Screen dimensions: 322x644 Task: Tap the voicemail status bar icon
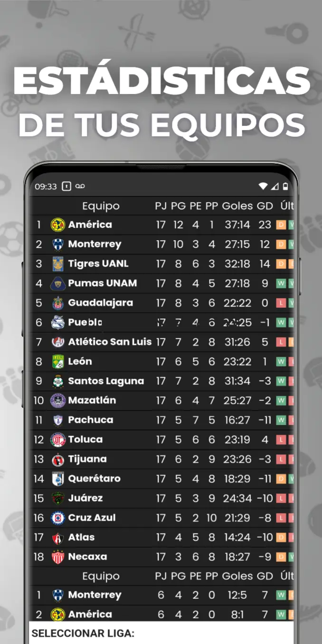(80, 187)
